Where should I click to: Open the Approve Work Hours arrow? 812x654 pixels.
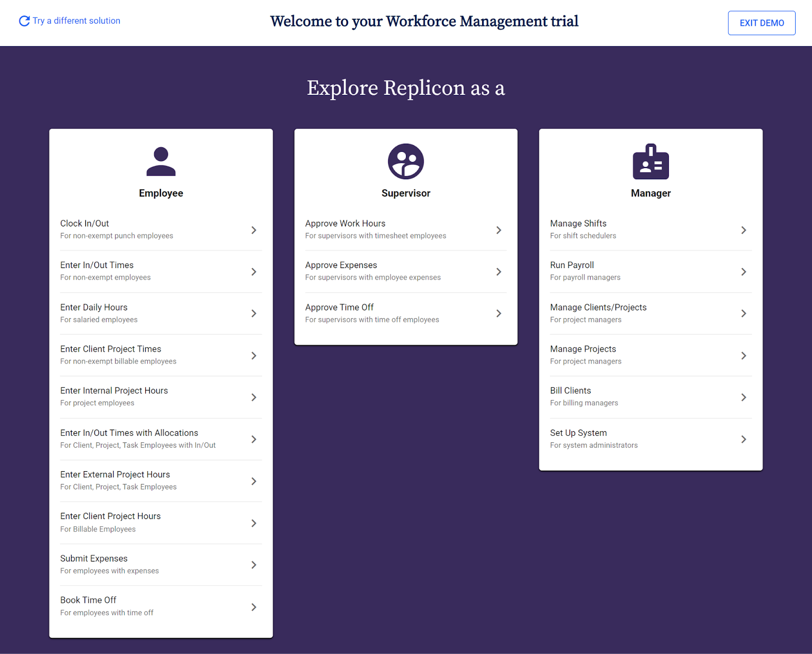[x=499, y=230]
